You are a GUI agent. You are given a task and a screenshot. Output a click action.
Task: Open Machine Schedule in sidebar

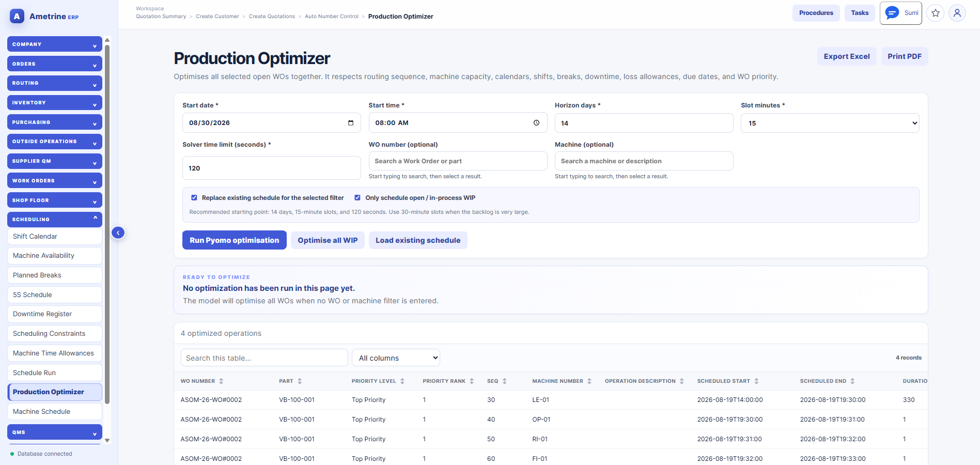pos(55,411)
